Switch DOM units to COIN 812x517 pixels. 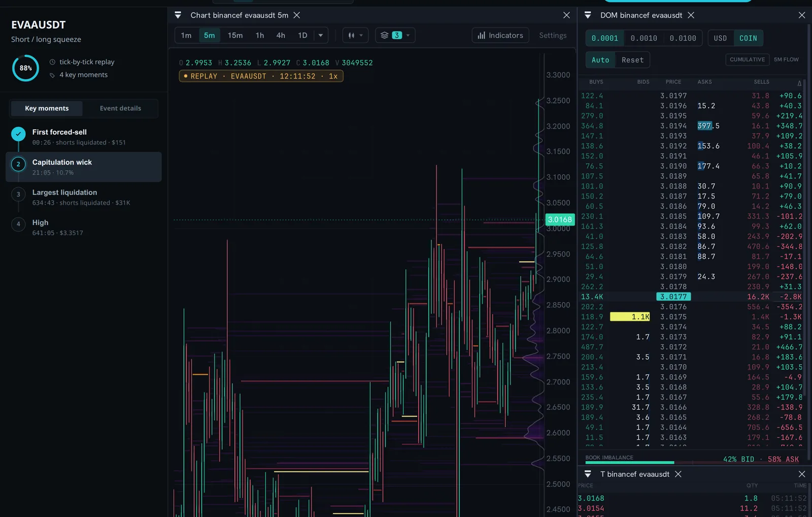pyautogui.click(x=748, y=38)
